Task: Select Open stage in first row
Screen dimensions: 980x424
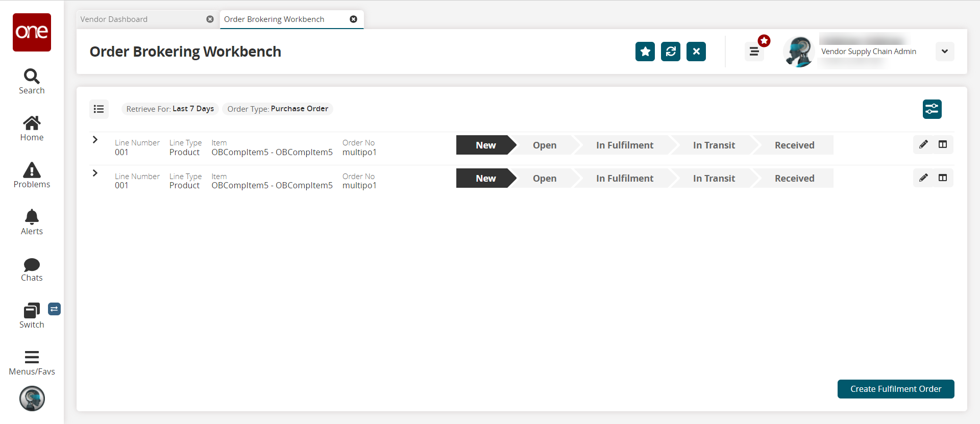Action: pos(545,145)
